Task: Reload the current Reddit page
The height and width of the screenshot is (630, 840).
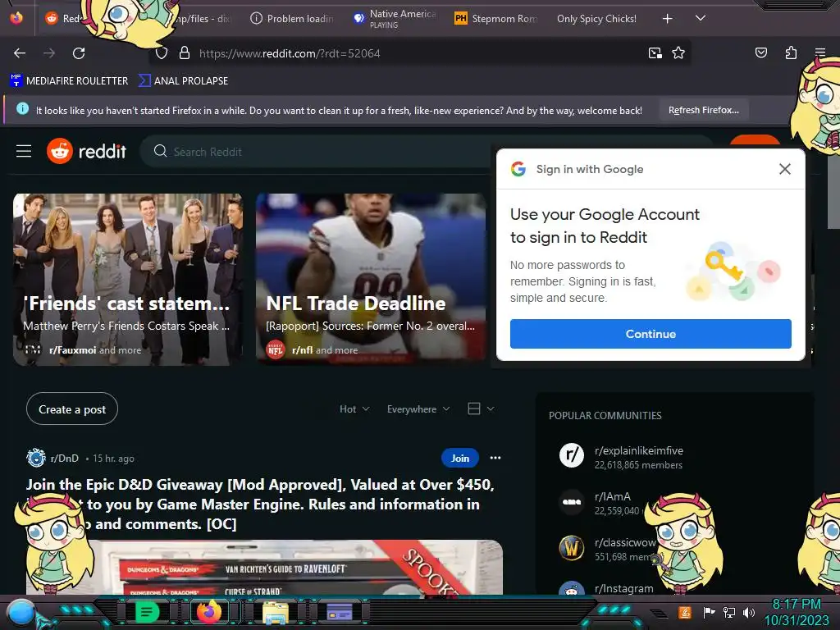Action: 79,53
